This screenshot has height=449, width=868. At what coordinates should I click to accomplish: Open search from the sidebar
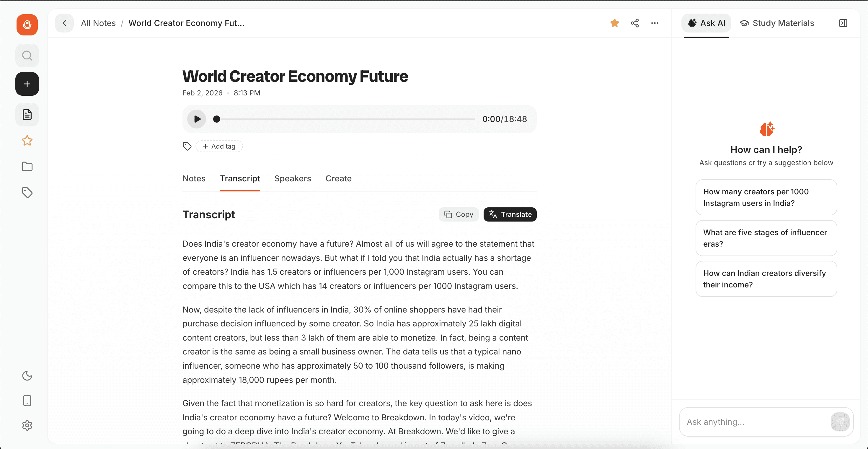tap(27, 55)
